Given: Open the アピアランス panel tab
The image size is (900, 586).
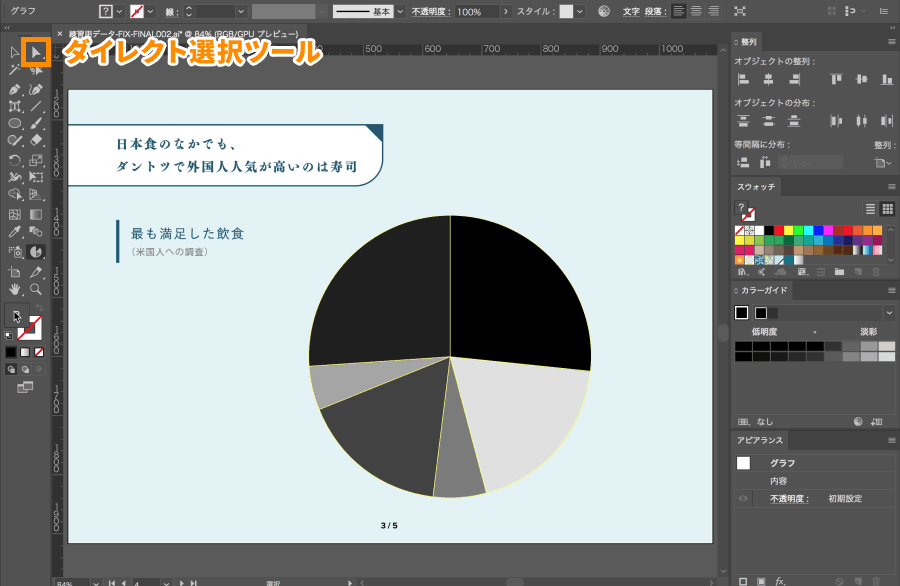Looking at the screenshot, I should 760,440.
